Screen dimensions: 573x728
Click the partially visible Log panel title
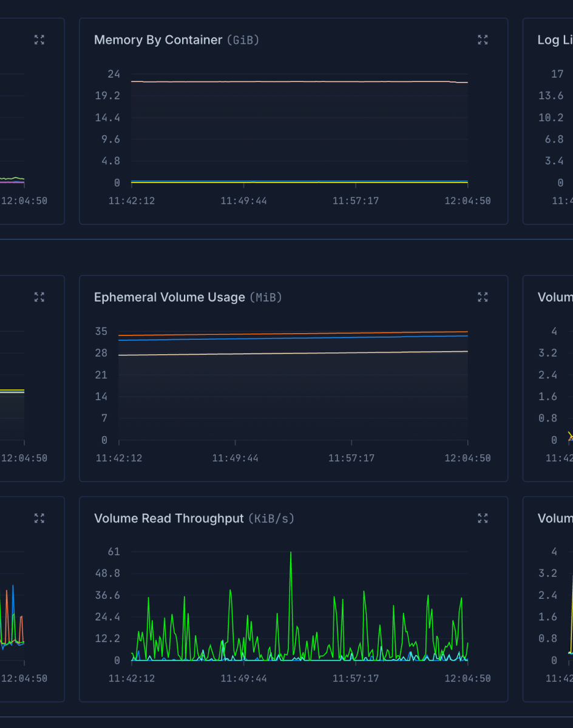[x=555, y=40]
